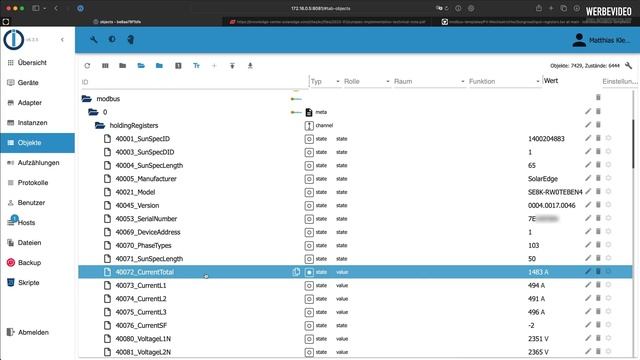This screenshot has height=360, width=640.
Task: Add a new object with plus icon
Action: pyautogui.click(x=214, y=66)
